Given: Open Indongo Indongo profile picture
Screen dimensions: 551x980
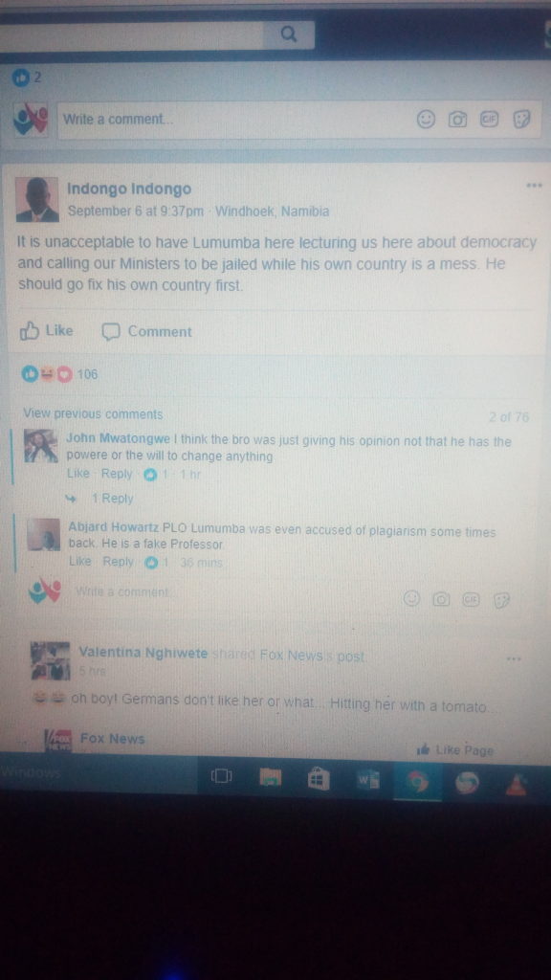Looking at the screenshot, I should pos(37,199).
